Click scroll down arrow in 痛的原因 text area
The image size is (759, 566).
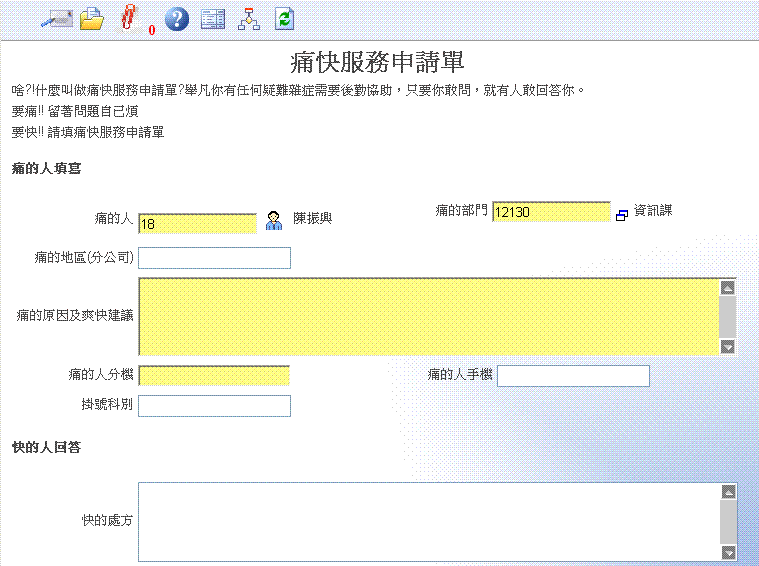click(x=728, y=346)
